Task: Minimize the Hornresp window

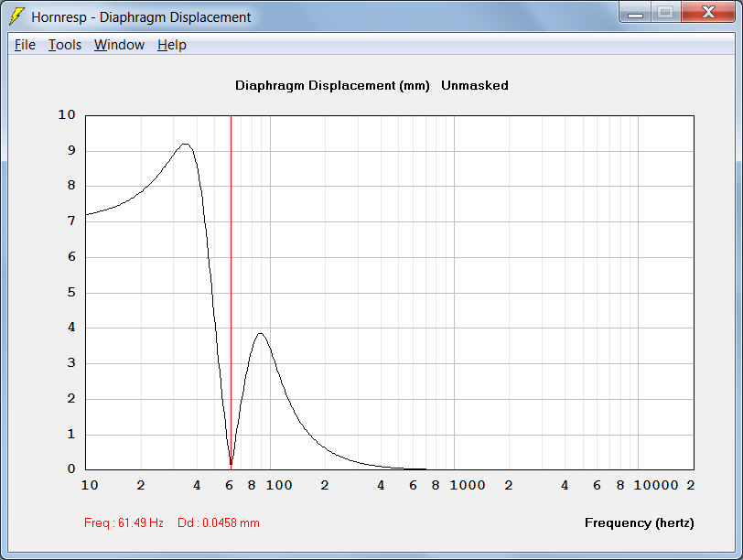Action: pos(635,13)
